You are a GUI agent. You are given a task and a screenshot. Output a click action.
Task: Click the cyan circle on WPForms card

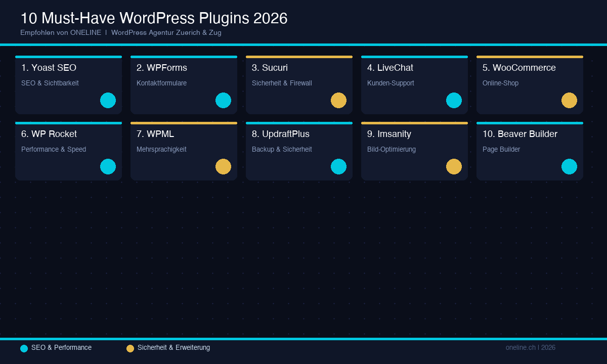[223, 100]
